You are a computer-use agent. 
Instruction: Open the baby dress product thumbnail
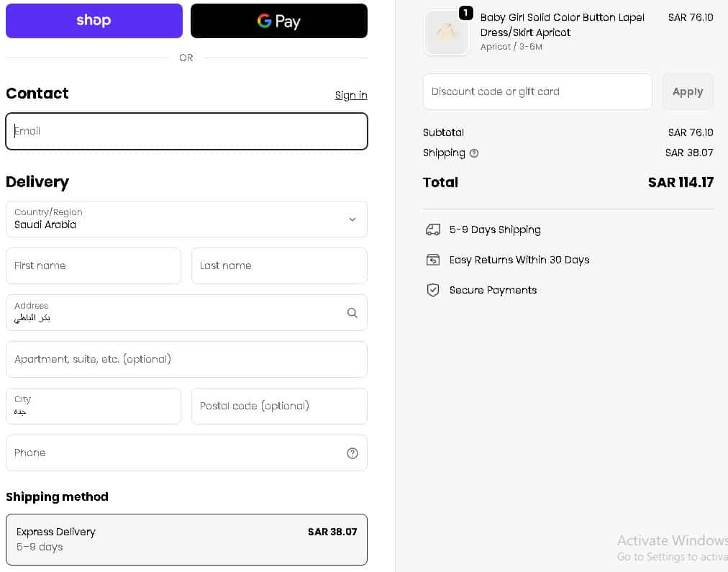446,32
